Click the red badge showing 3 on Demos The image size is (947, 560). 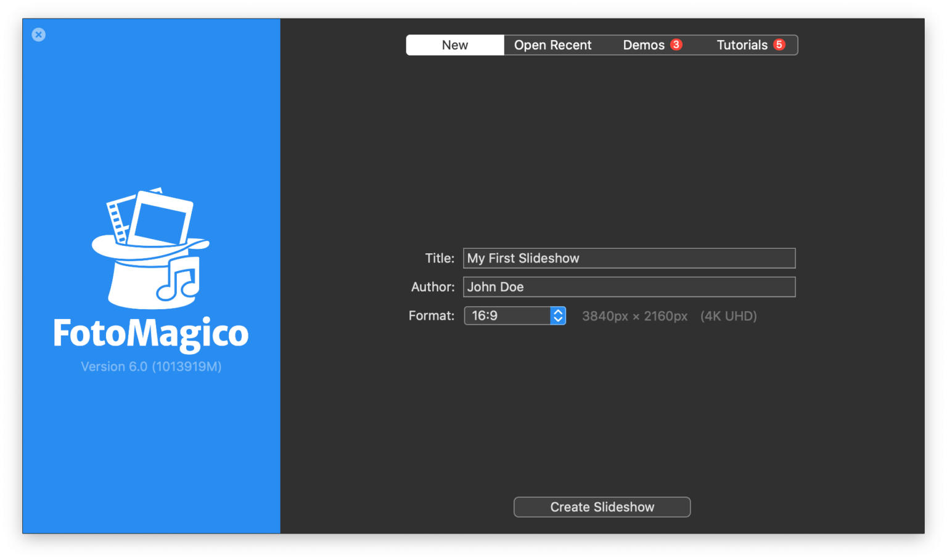click(676, 44)
